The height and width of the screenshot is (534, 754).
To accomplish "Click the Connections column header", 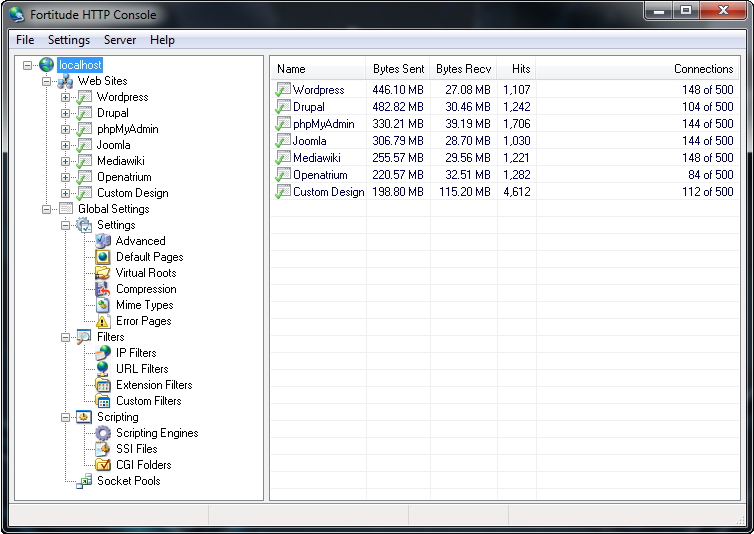I will [x=703, y=69].
